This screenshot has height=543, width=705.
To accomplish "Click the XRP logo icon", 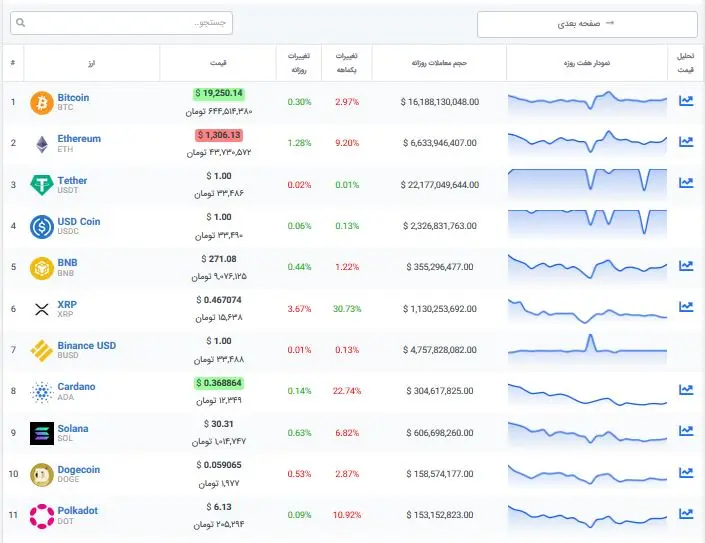I will (x=42, y=309).
